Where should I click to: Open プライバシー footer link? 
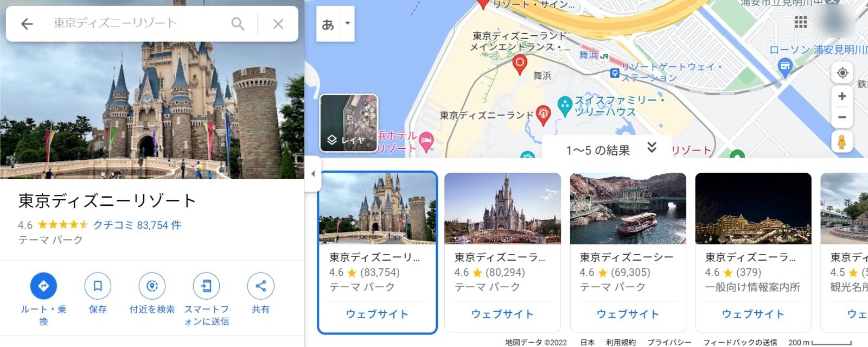[669, 342]
